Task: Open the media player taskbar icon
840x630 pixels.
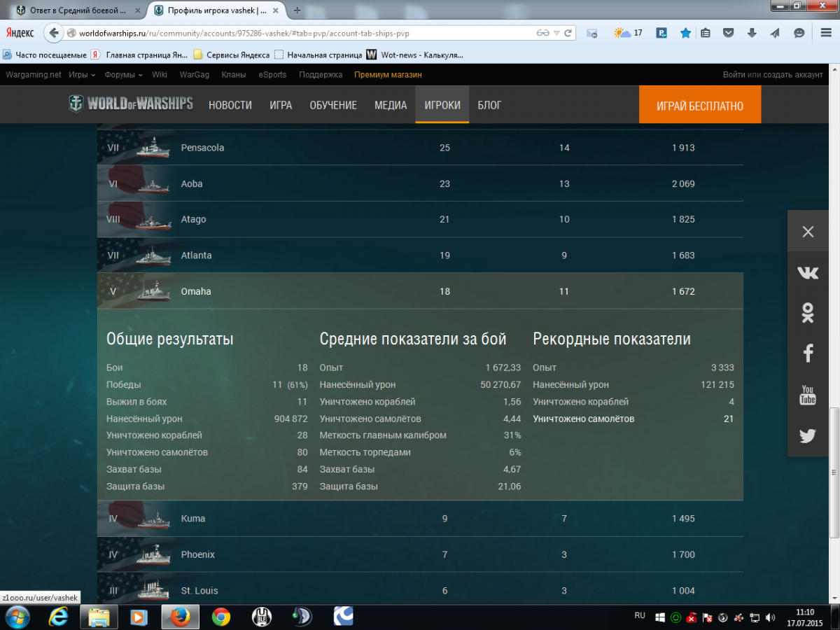Action: tap(139, 617)
